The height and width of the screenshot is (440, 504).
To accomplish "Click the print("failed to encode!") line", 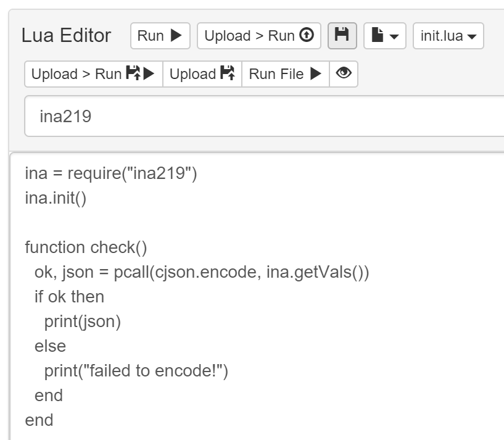I will point(136,371).
